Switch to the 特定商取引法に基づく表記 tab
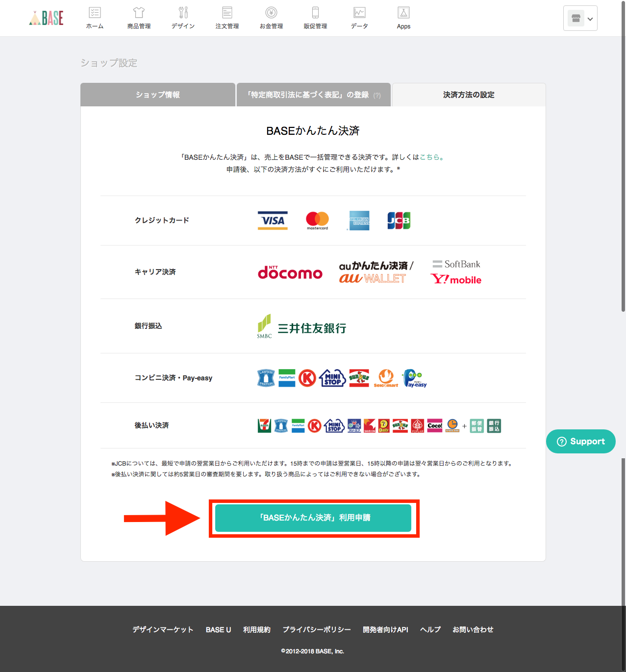This screenshot has height=672, width=626. click(x=308, y=95)
